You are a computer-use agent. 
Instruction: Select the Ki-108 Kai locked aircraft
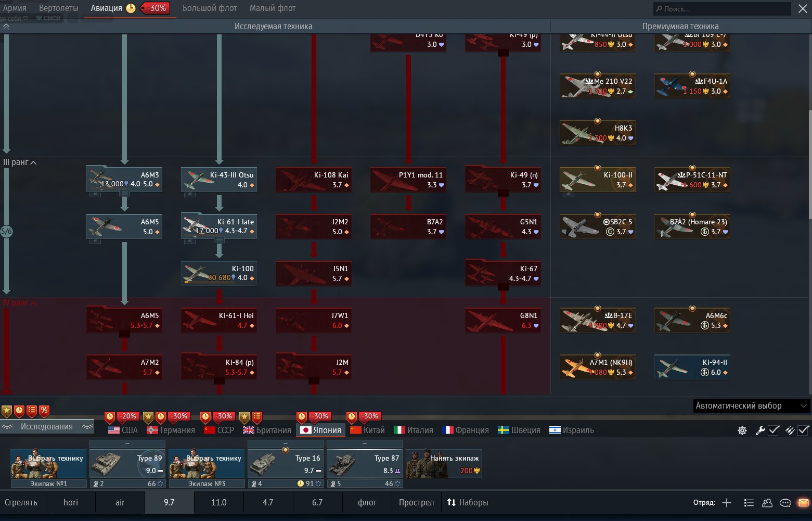pos(314,180)
